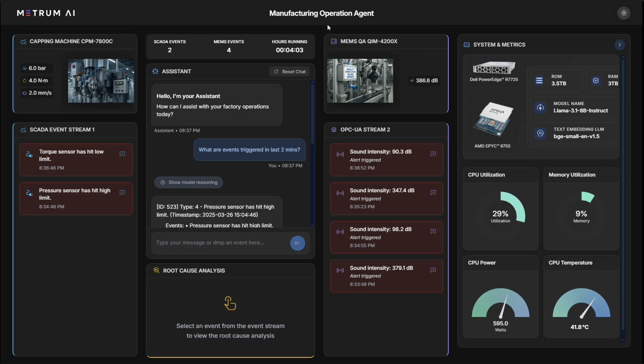Image resolution: width=644 pixels, height=364 pixels.
Task: Open the MEMS QA machine thumbnail
Action: tap(360, 81)
